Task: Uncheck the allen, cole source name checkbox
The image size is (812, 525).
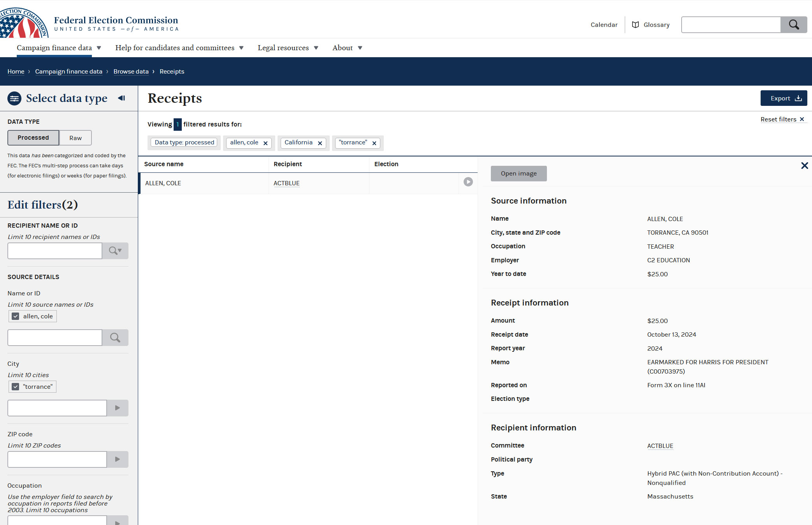Action: tap(16, 316)
